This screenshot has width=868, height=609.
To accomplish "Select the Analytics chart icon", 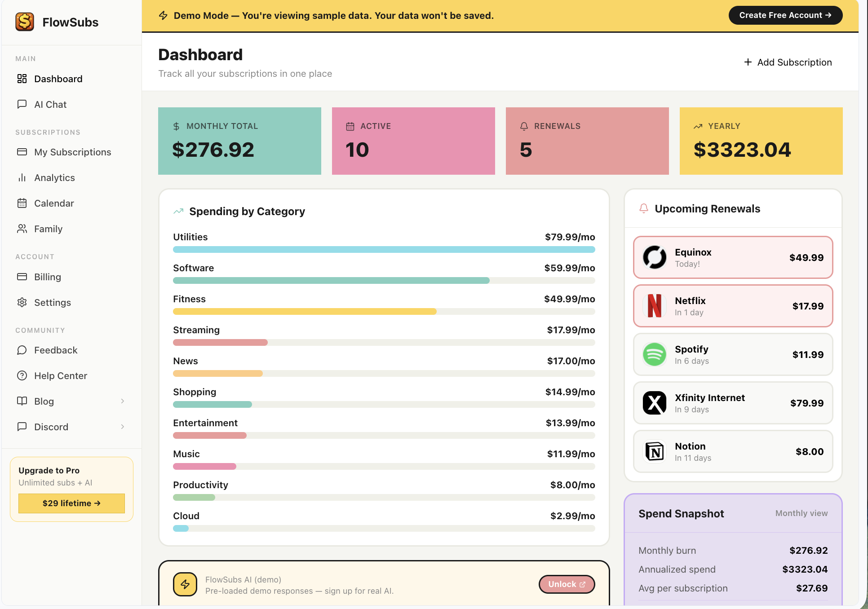I will coord(22,177).
